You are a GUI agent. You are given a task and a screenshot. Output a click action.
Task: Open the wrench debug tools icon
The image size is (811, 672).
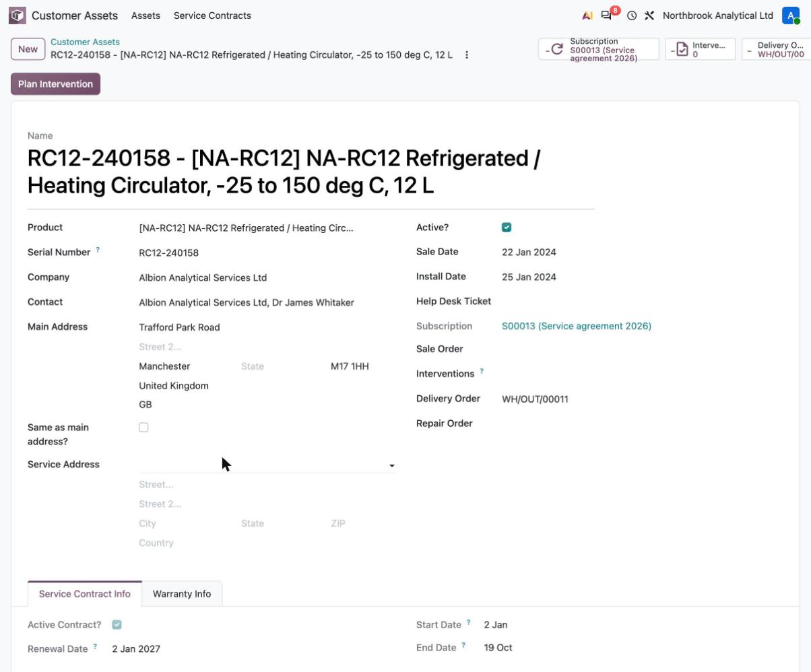click(x=649, y=15)
